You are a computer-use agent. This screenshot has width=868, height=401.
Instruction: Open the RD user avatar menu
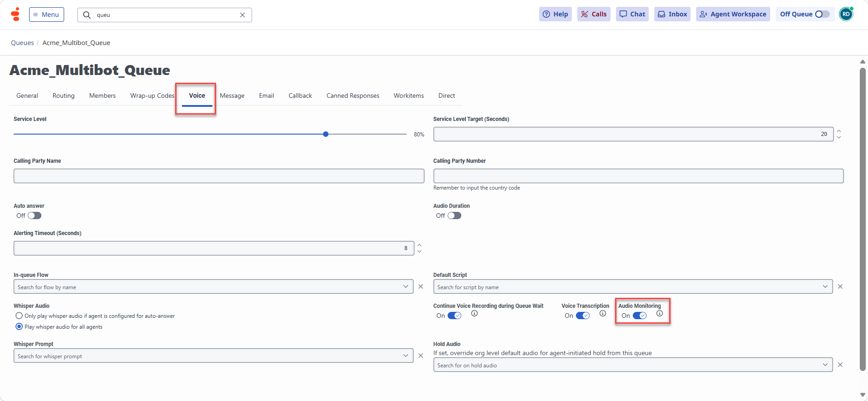pos(846,14)
